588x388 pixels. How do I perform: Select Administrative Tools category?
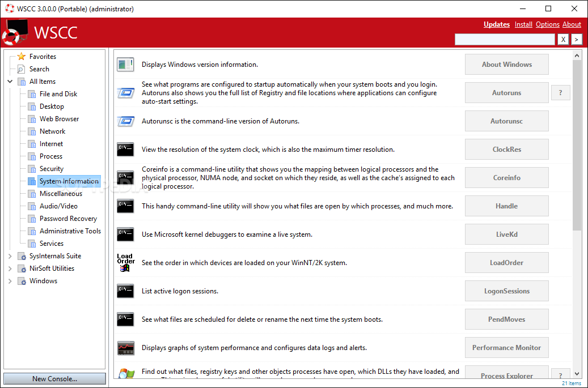coord(70,231)
